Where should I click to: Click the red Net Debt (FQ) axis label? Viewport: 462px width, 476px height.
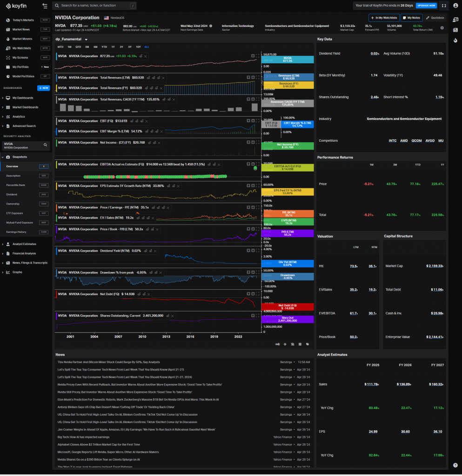288,307
